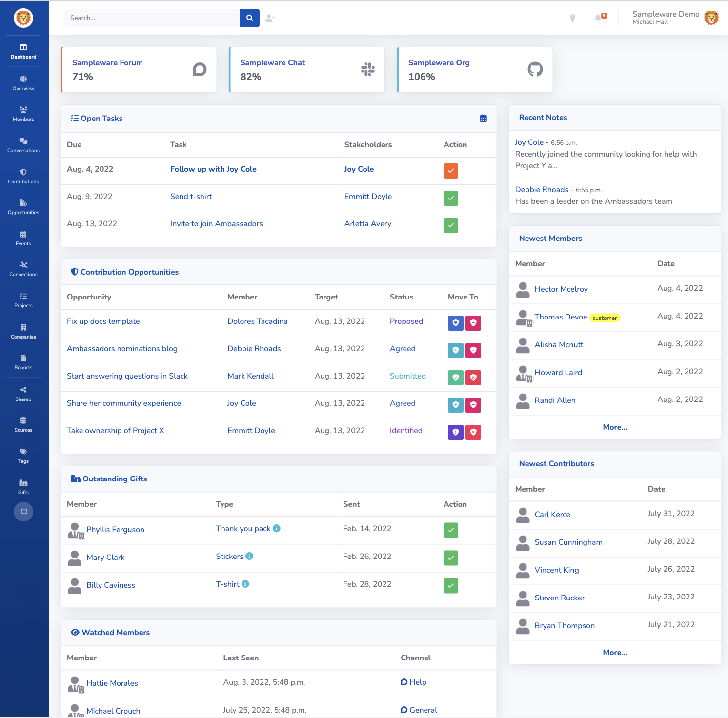The width and height of the screenshot is (728, 718).
Task: Mark Billy Caviness gift received
Action: click(451, 586)
